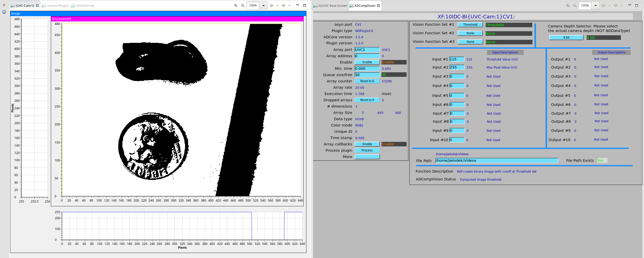The height and width of the screenshot is (258, 644).
Task: Click the Execution time value 1.708
Action: tap(360, 94)
